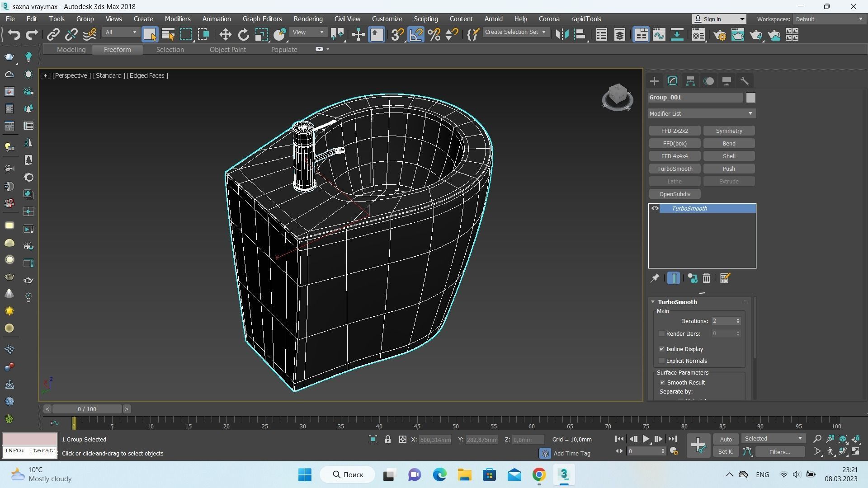
Task: Click the Filters... button
Action: click(x=780, y=451)
